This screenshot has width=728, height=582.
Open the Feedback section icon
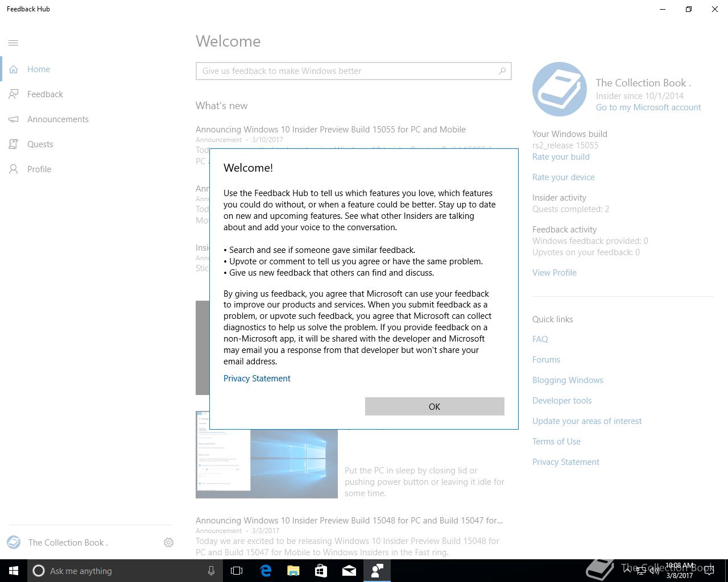[x=14, y=94]
